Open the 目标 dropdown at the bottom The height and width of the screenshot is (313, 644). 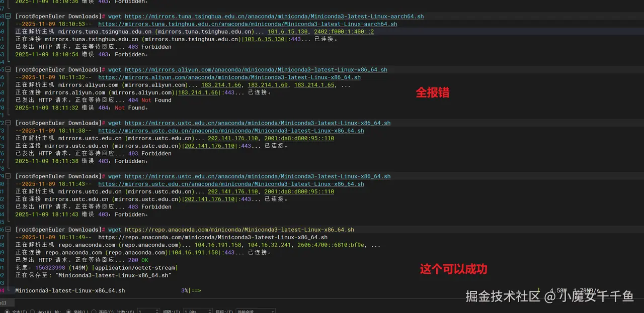256,311
